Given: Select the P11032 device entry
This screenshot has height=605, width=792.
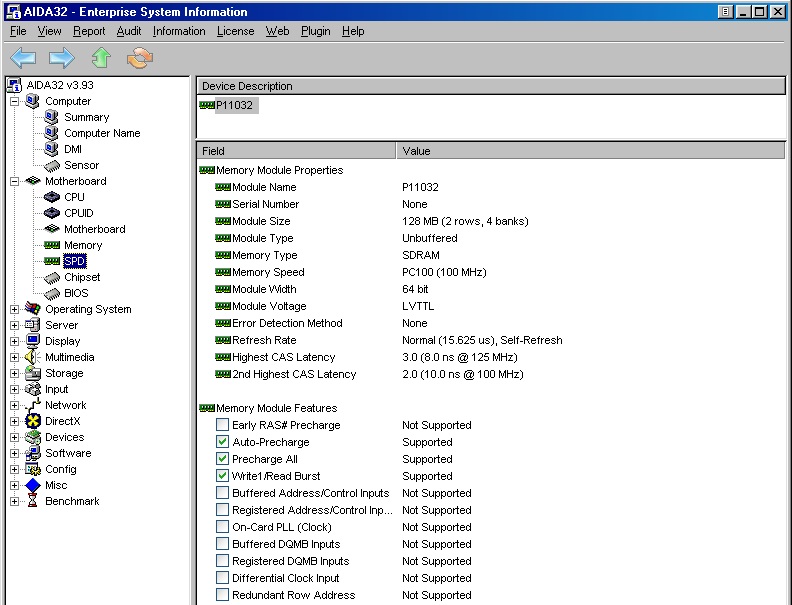Looking at the screenshot, I should point(236,105).
